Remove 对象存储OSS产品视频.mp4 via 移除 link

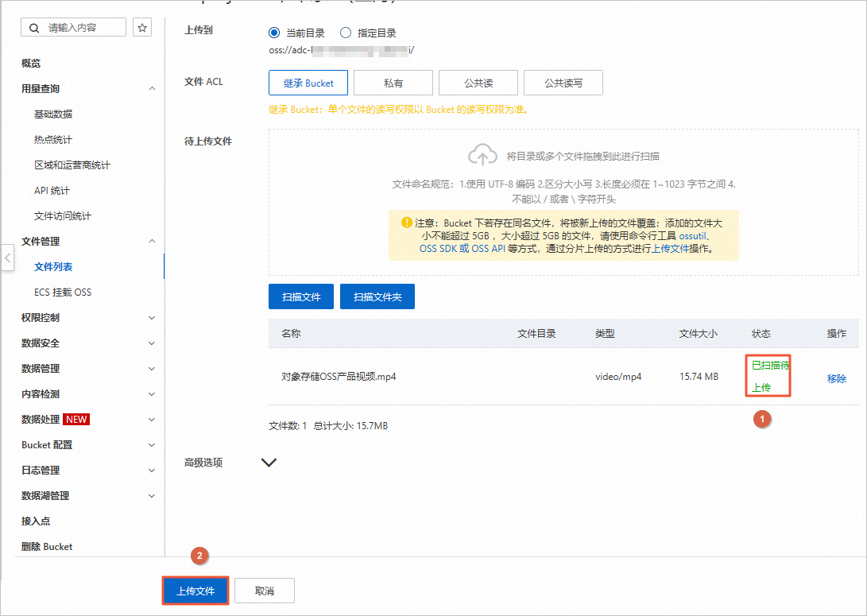836,379
